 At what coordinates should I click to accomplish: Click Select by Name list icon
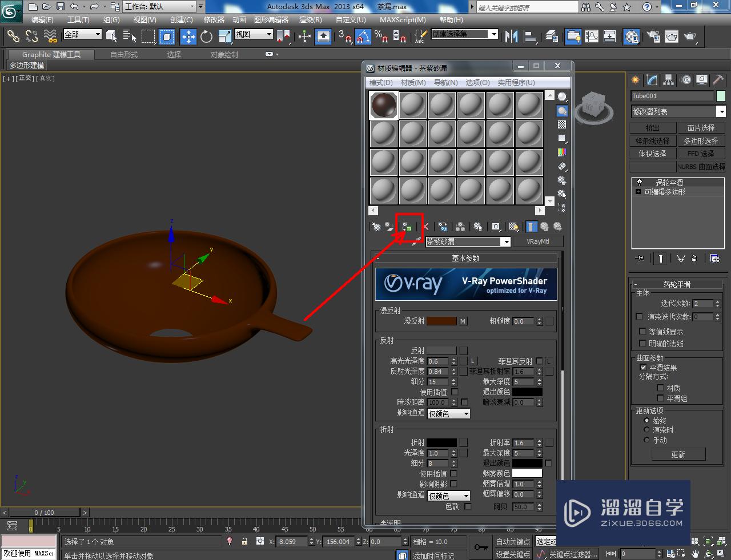[x=129, y=37]
